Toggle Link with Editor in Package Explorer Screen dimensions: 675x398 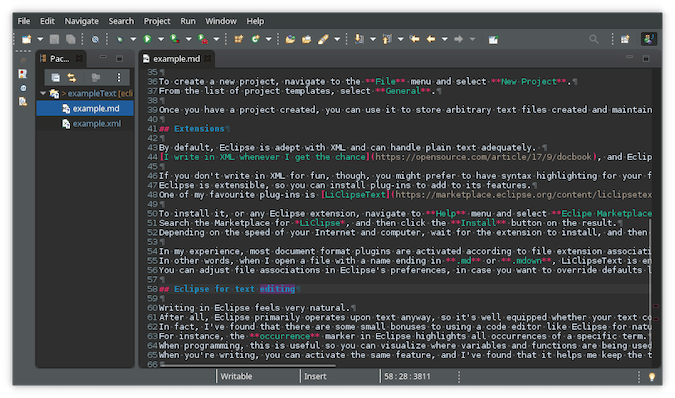click(72, 77)
